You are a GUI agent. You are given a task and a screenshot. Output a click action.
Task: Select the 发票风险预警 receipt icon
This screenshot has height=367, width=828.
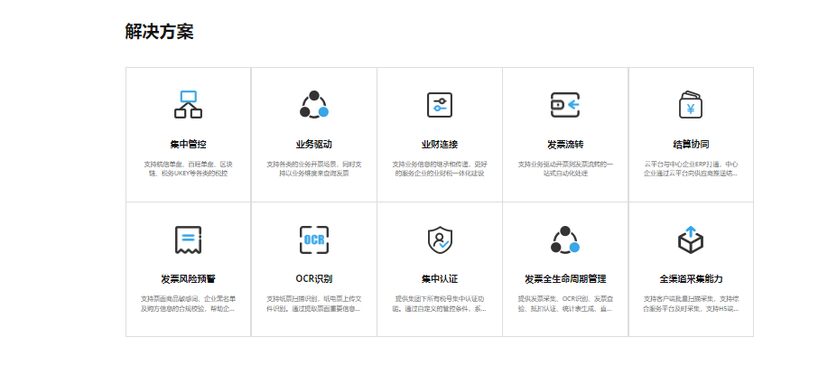(188, 240)
